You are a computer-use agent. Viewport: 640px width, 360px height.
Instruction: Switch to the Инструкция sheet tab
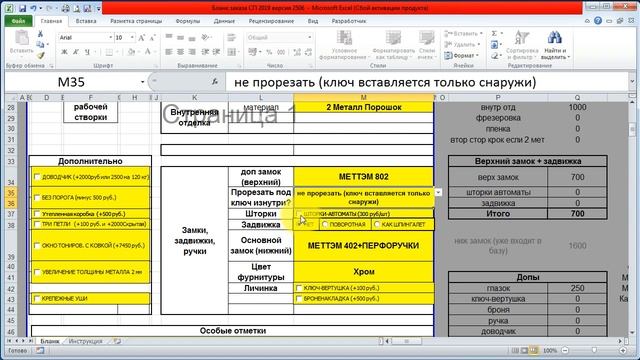pos(85,341)
